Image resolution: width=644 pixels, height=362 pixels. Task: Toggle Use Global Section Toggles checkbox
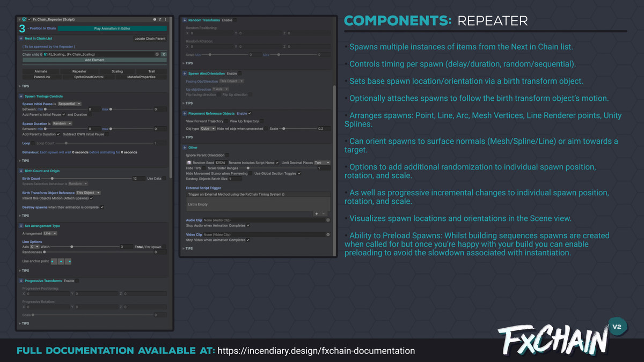[299, 173]
